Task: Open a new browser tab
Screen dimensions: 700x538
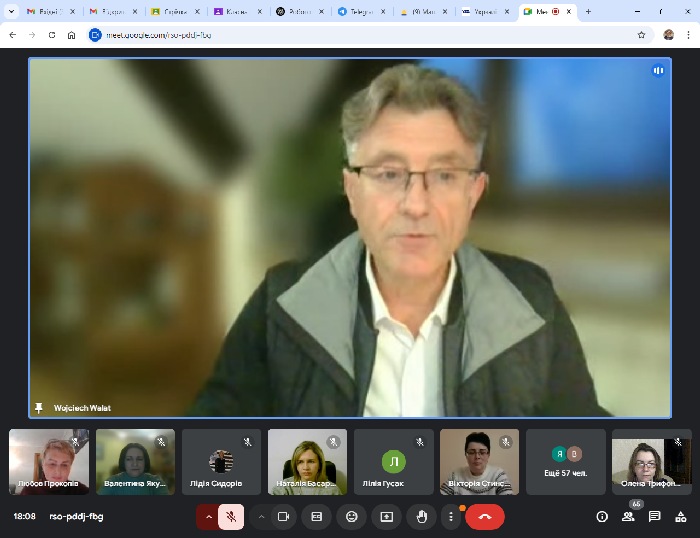Action: 588,11
